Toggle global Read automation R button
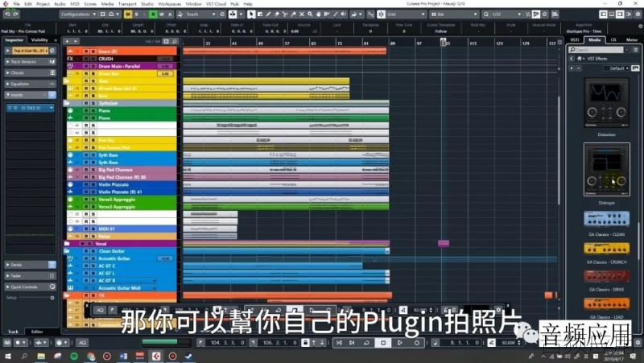Screen dimensions: 644x363 153,14
